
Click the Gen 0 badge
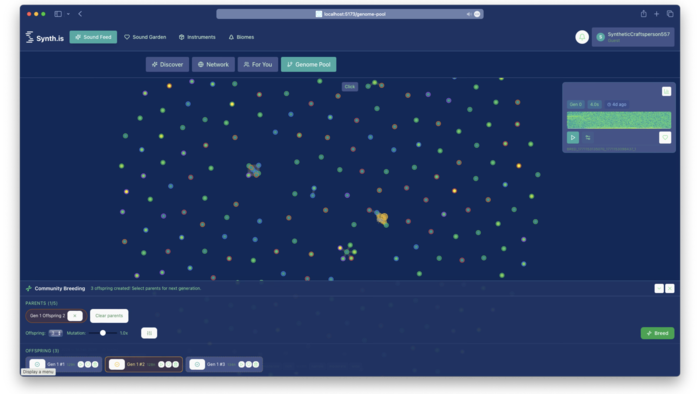575,104
